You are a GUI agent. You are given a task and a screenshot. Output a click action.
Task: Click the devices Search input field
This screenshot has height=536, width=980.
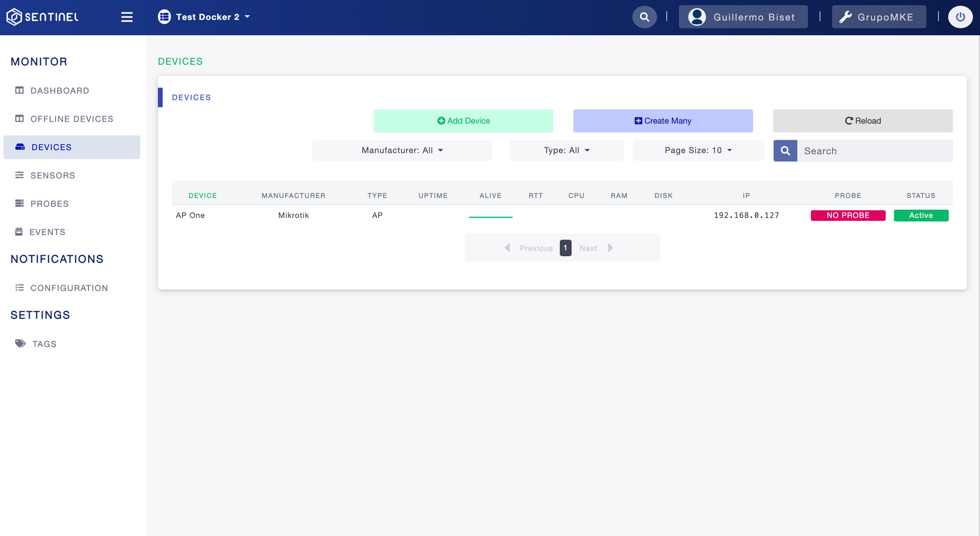875,151
